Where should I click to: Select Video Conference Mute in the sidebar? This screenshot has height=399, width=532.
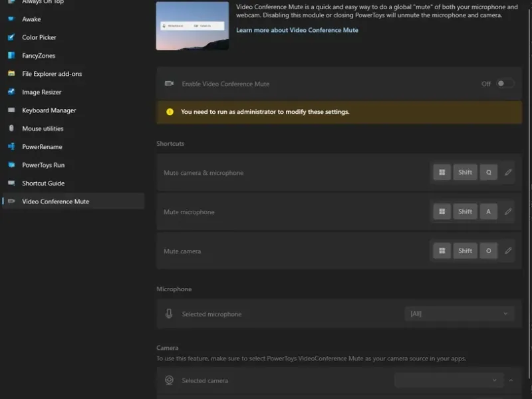tap(73, 201)
